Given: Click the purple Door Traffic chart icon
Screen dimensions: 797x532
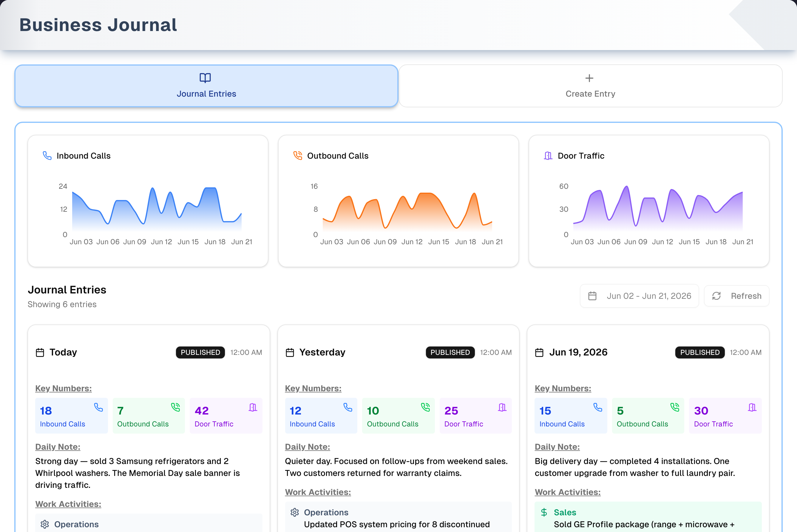Looking at the screenshot, I should coord(548,156).
